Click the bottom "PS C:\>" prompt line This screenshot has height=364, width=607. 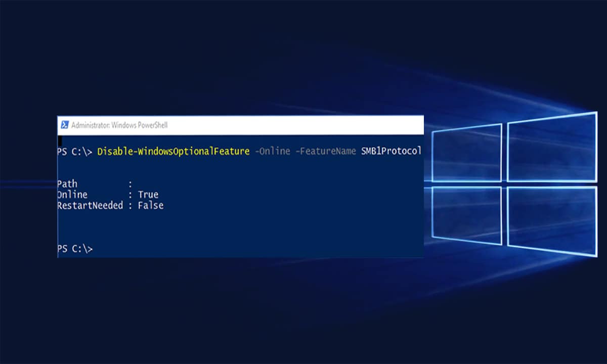pyautogui.click(x=75, y=249)
